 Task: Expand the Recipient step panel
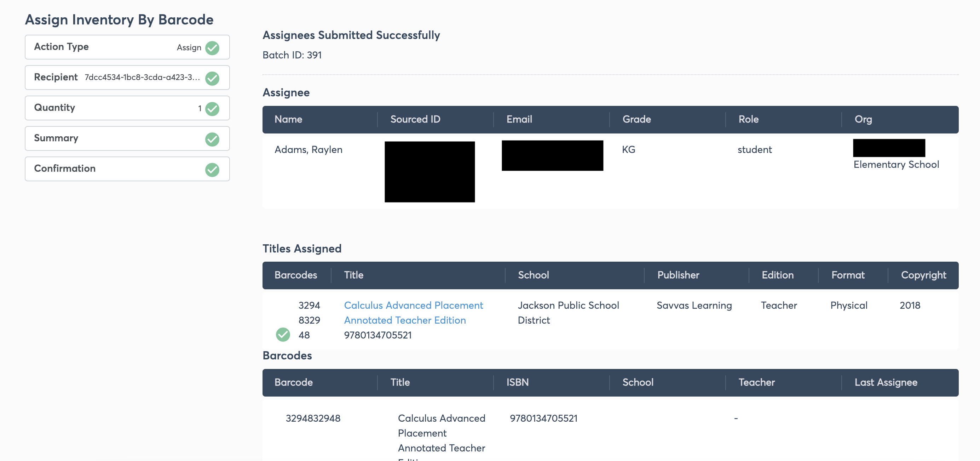pyautogui.click(x=127, y=78)
